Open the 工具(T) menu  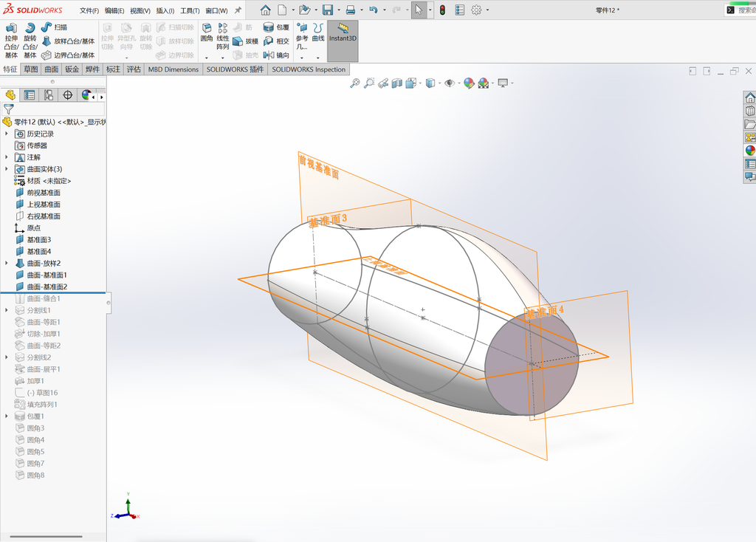190,10
